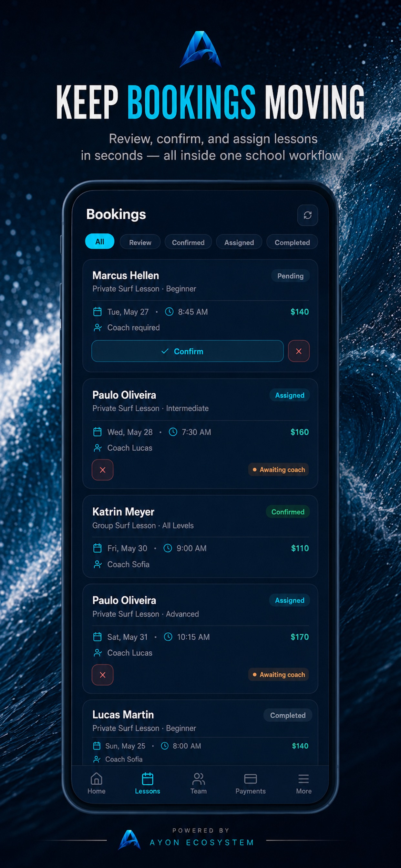Image resolution: width=401 pixels, height=868 pixels.
Task: Show only Completed bookings
Action: [292, 242]
